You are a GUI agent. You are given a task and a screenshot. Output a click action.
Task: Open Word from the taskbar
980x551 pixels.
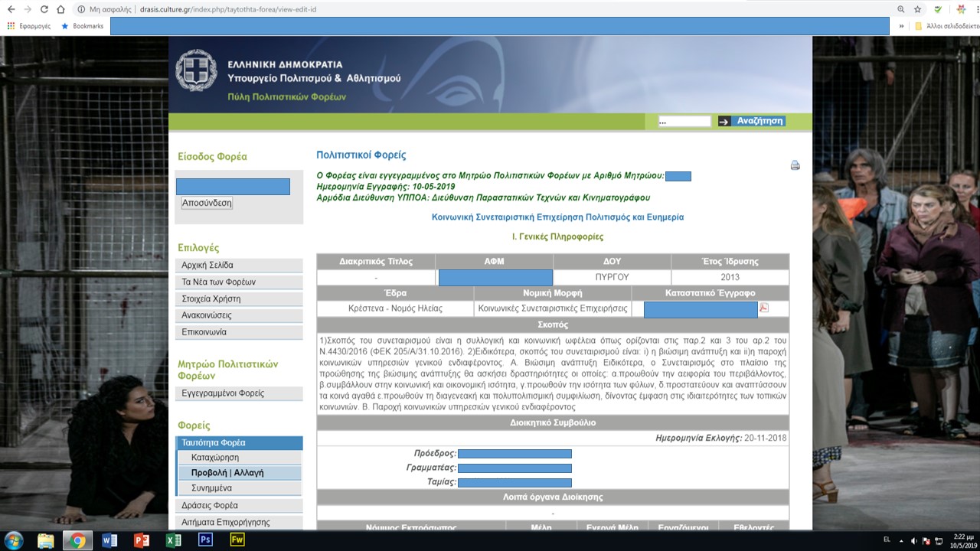(x=109, y=540)
